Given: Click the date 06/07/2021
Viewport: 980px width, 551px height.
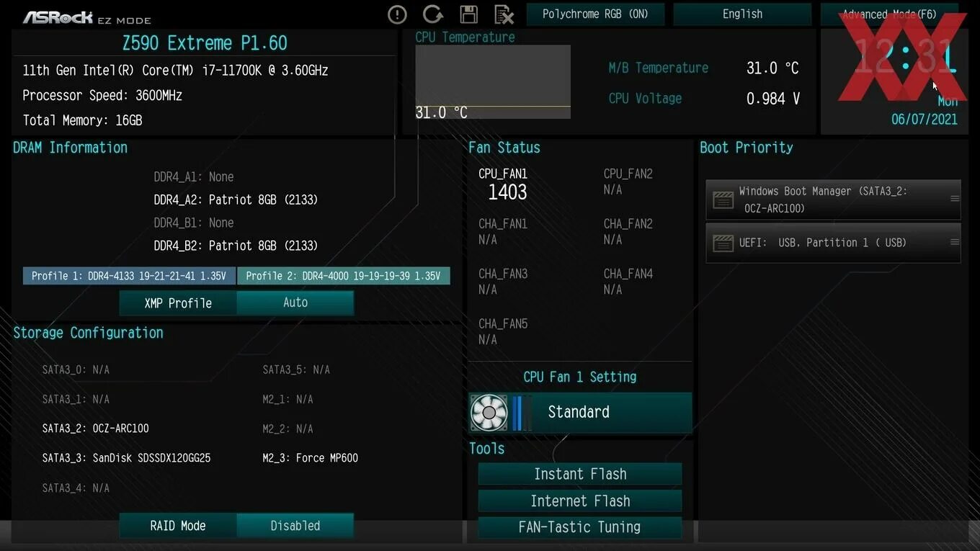Looking at the screenshot, I should click(925, 120).
